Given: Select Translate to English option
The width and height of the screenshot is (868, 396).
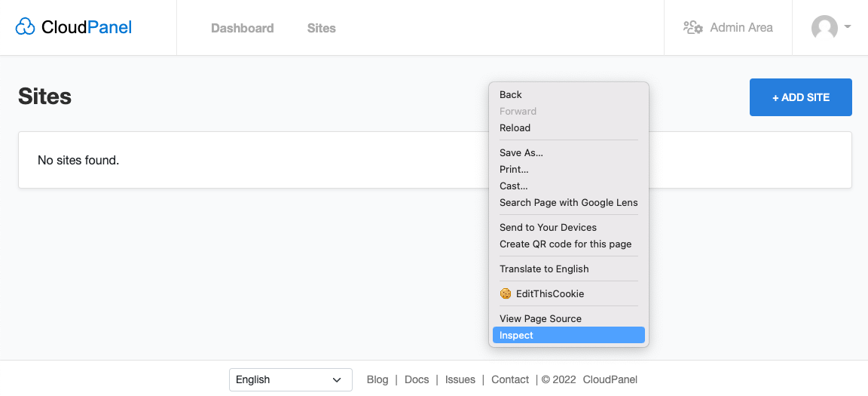Looking at the screenshot, I should (x=544, y=269).
